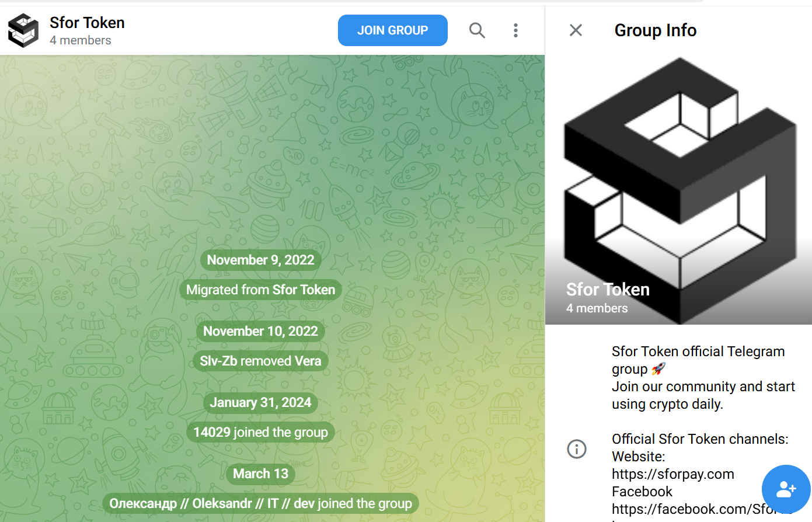
Task: Click the 14029 joined the group message
Action: click(260, 433)
